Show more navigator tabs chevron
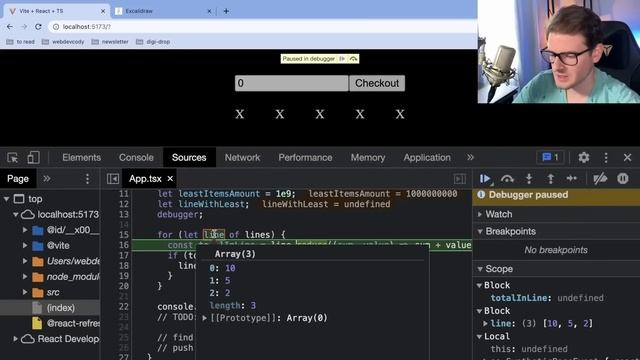The image size is (640, 360). [47, 179]
